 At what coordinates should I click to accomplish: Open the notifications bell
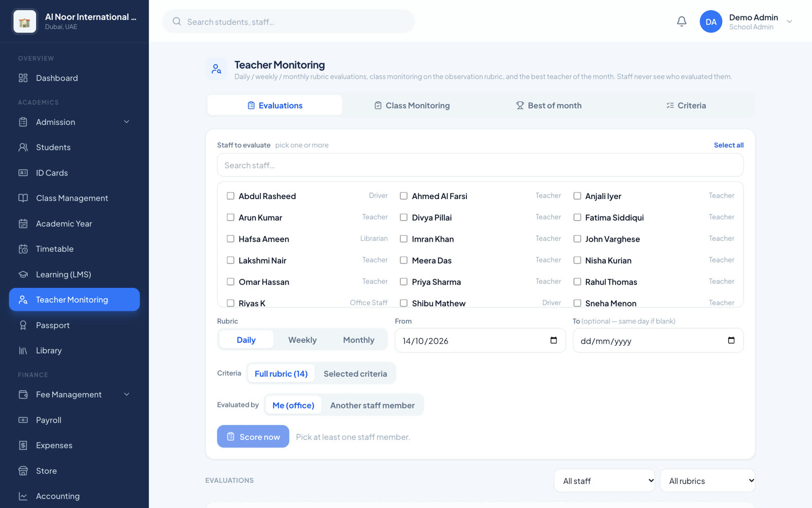point(682,21)
